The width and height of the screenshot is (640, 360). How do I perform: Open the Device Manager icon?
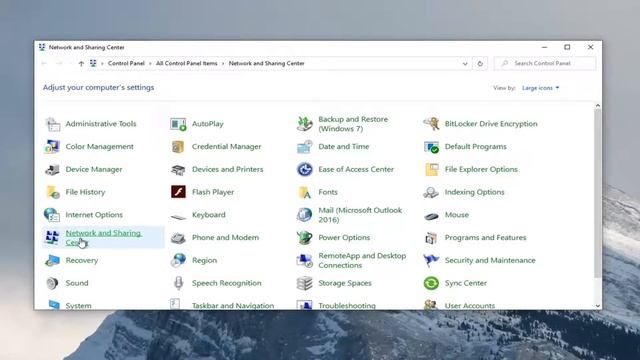click(53, 169)
